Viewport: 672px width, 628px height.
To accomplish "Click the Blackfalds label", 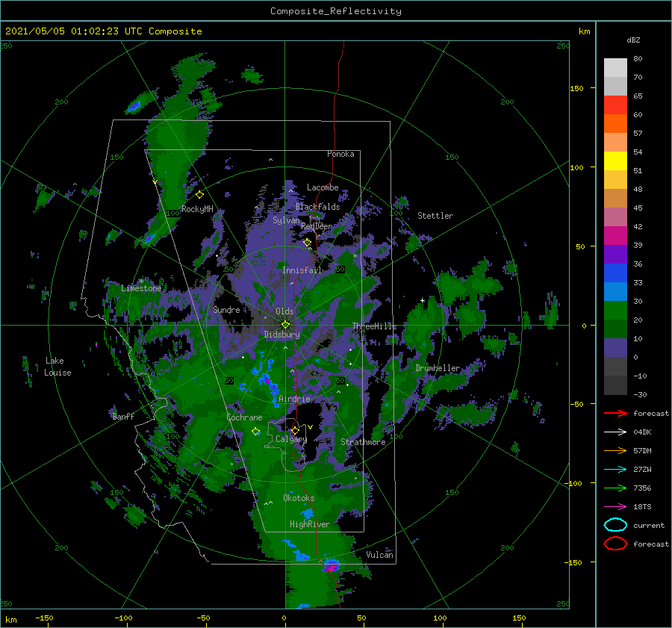I will point(317,207).
